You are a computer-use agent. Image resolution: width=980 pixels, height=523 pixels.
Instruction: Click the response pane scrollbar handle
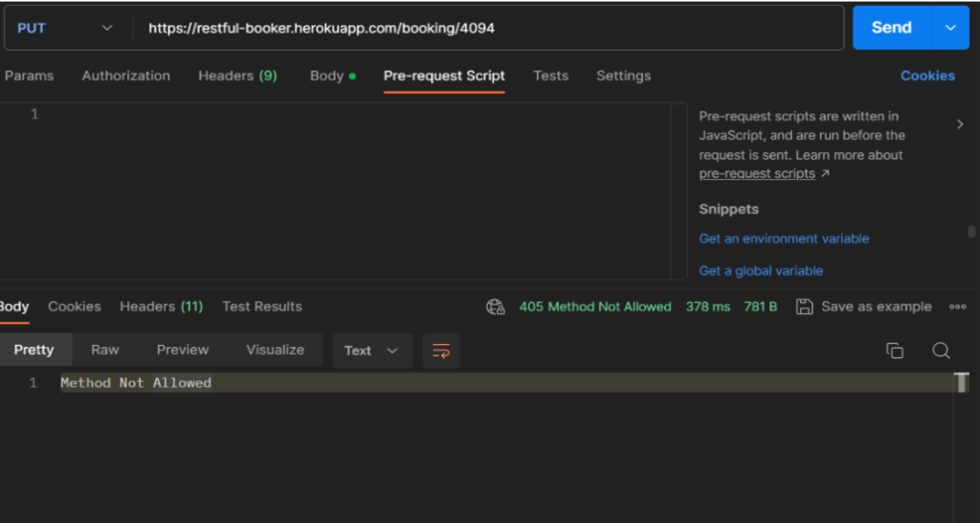[x=962, y=382]
